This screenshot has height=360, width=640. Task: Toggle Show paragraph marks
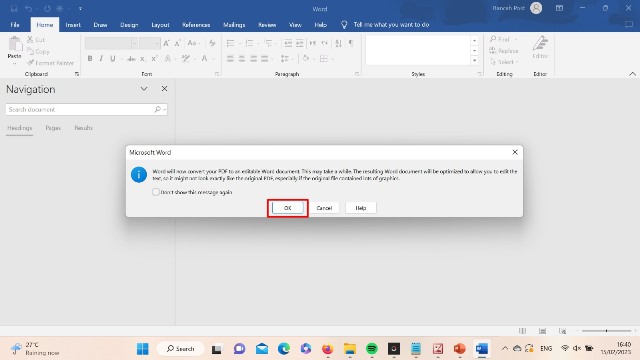[351, 43]
